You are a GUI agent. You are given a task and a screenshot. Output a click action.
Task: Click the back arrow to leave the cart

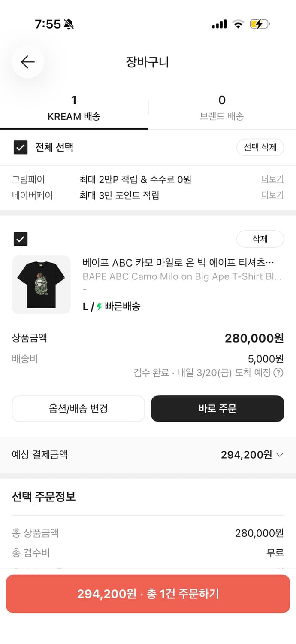tap(27, 62)
